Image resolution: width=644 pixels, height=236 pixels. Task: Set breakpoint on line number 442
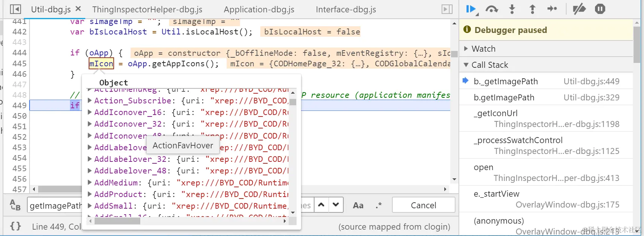(19, 32)
